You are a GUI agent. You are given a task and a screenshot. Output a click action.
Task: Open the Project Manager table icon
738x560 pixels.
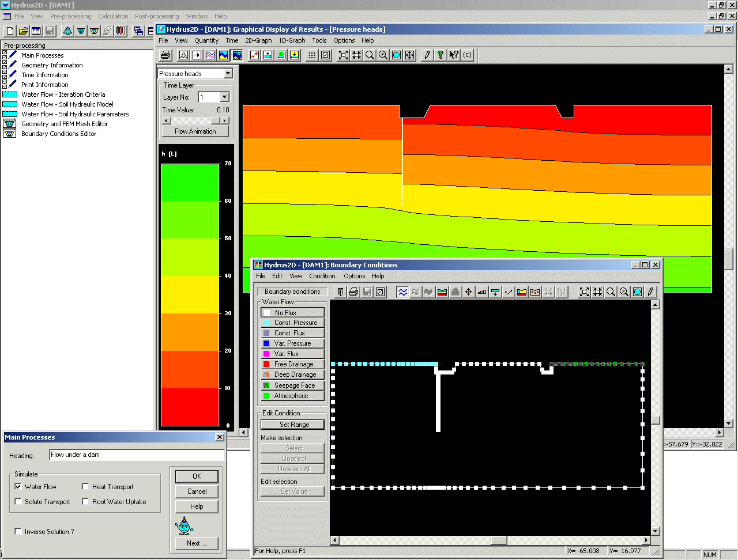(36, 31)
